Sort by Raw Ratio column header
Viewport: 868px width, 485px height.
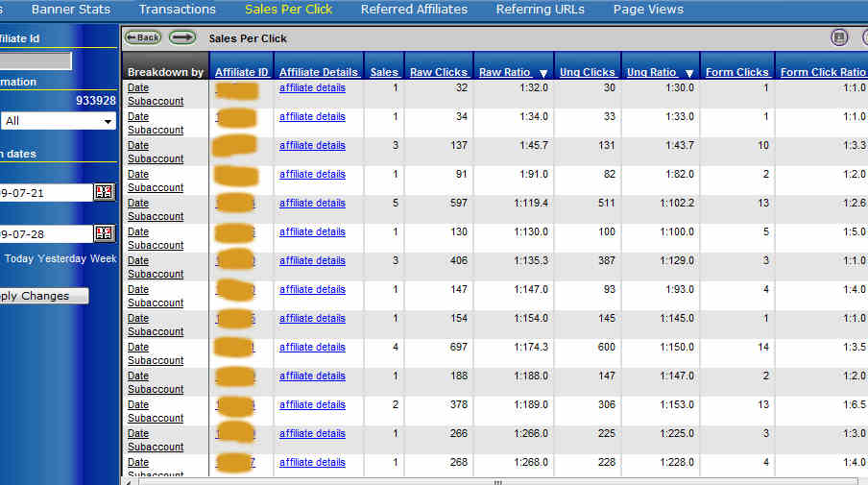505,72
